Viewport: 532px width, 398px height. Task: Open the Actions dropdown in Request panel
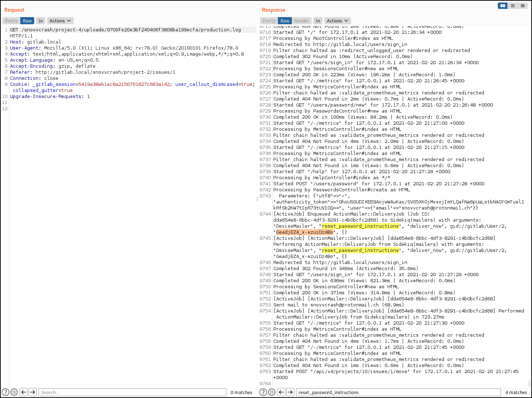[x=60, y=20]
